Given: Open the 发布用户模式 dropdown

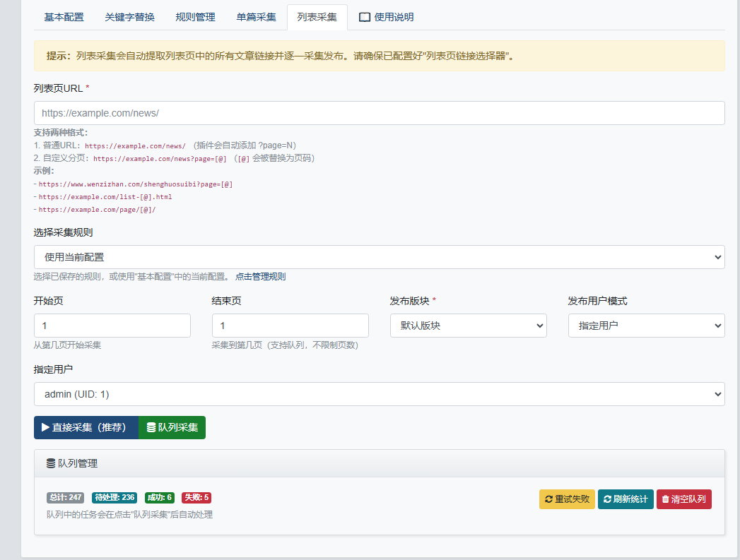Looking at the screenshot, I should pyautogui.click(x=646, y=326).
